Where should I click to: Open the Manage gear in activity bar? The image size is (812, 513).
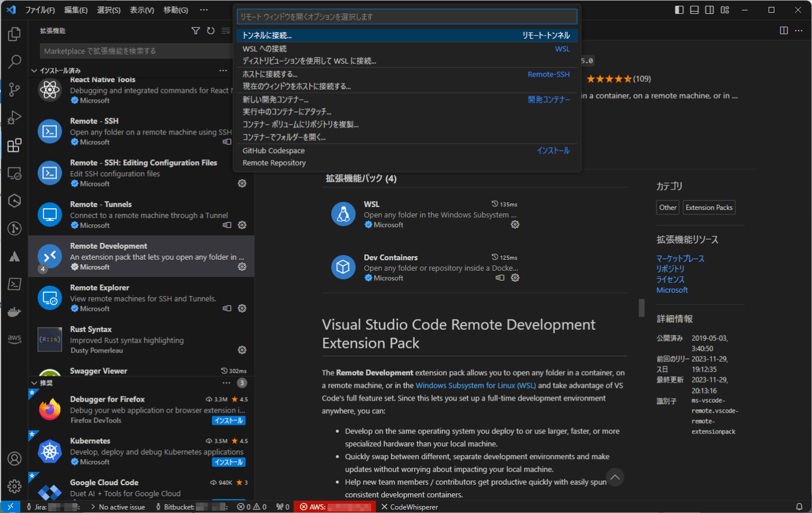14,486
